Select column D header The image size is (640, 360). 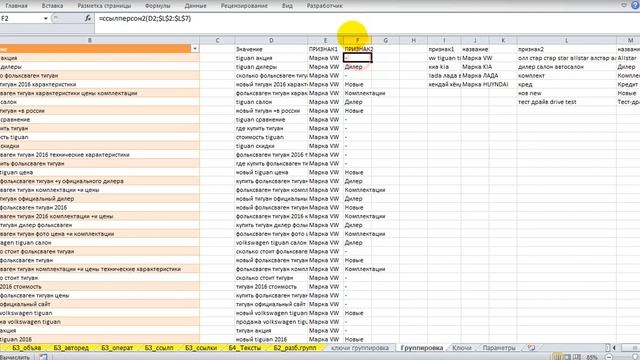(x=271, y=40)
